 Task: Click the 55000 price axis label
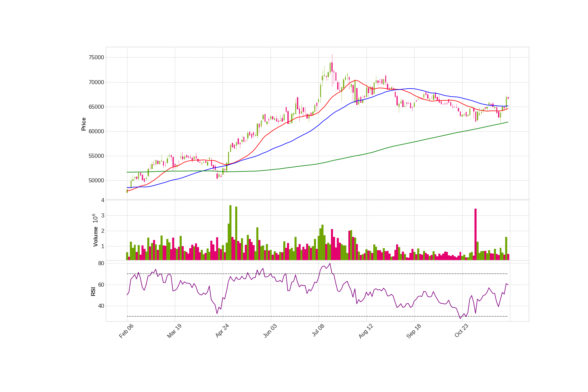(x=96, y=156)
